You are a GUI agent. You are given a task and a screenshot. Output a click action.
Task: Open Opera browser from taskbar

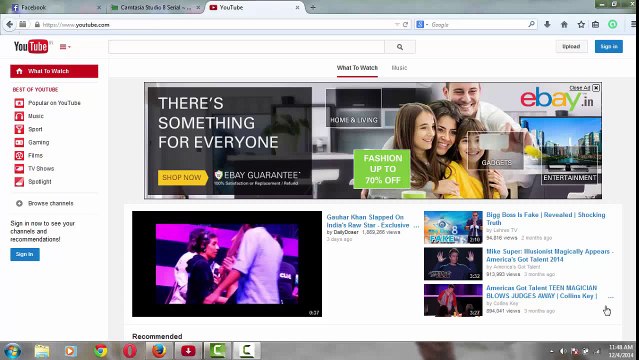pos(130,351)
